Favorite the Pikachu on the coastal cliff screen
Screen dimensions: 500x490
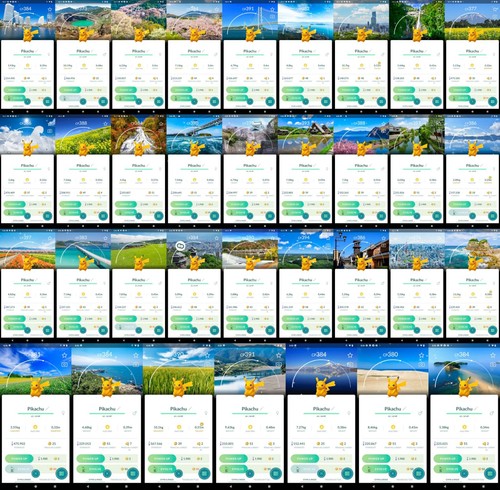(x=136, y=355)
